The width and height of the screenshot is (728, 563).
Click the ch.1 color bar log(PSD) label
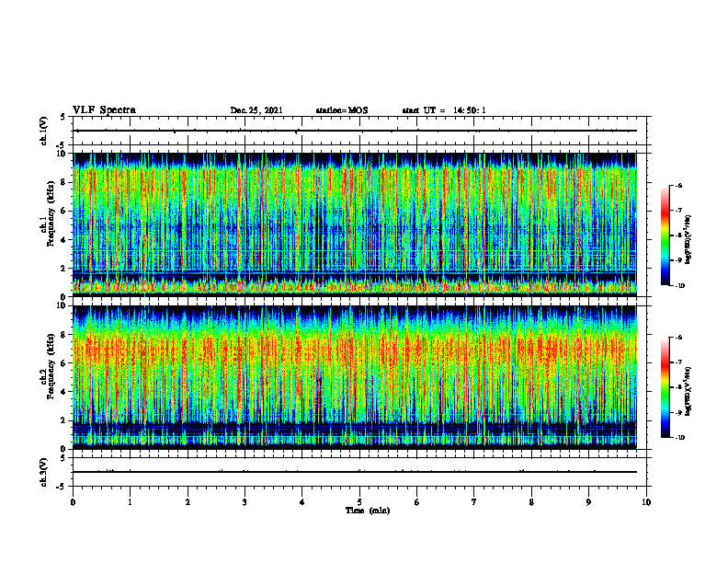(688, 239)
